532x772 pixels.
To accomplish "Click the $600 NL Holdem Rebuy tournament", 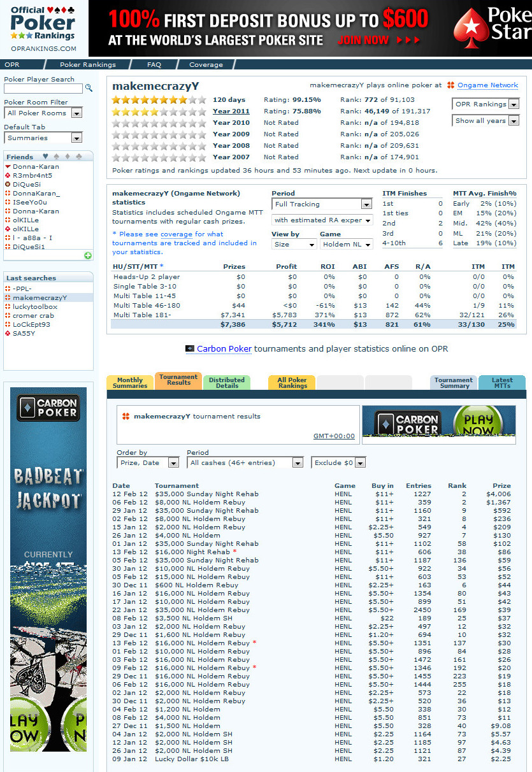I will 196,585.
